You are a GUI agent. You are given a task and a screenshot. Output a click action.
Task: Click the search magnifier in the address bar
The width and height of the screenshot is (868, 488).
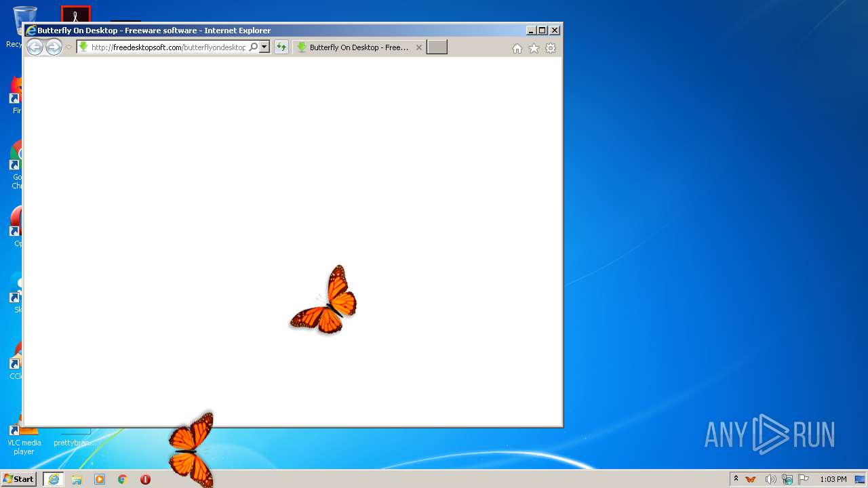click(x=254, y=47)
